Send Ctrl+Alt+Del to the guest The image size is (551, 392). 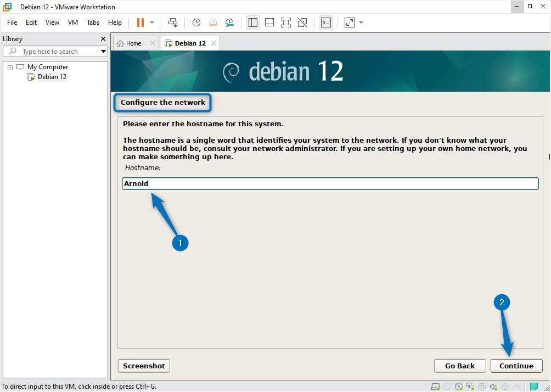click(173, 23)
